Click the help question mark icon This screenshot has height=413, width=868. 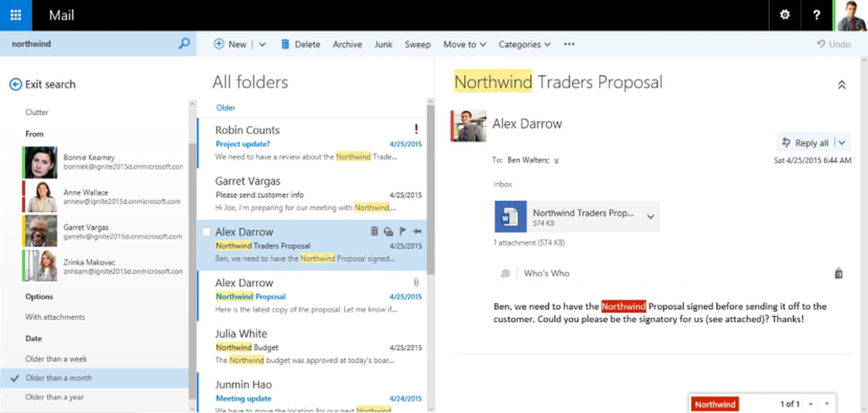(x=817, y=15)
